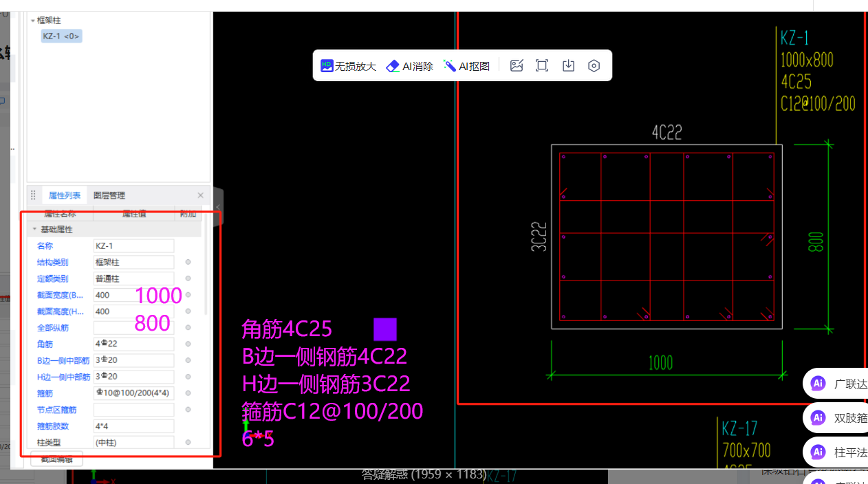Click the C12@100/200 stirrup annotation in drawing
Image resolution: width=868 pixels, height=484 pixels.
818,104
